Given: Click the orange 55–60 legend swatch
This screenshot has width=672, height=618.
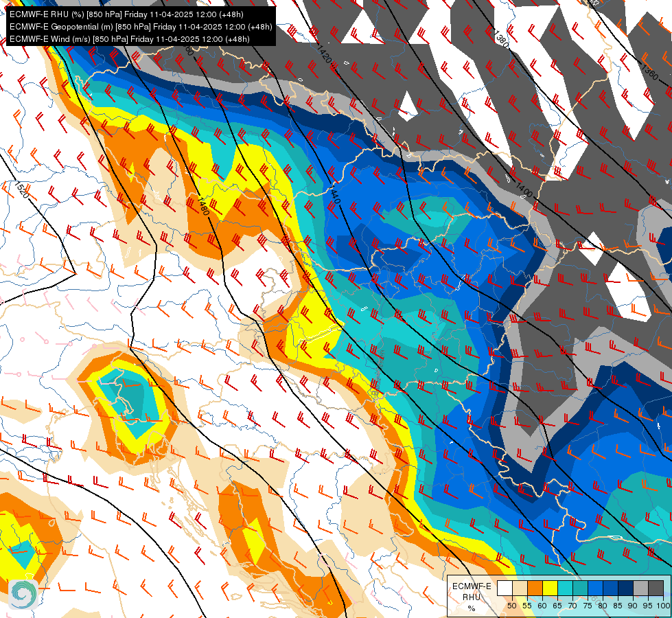Looking at the screenshot, I should pyautogui.click(x=535, y=588).
